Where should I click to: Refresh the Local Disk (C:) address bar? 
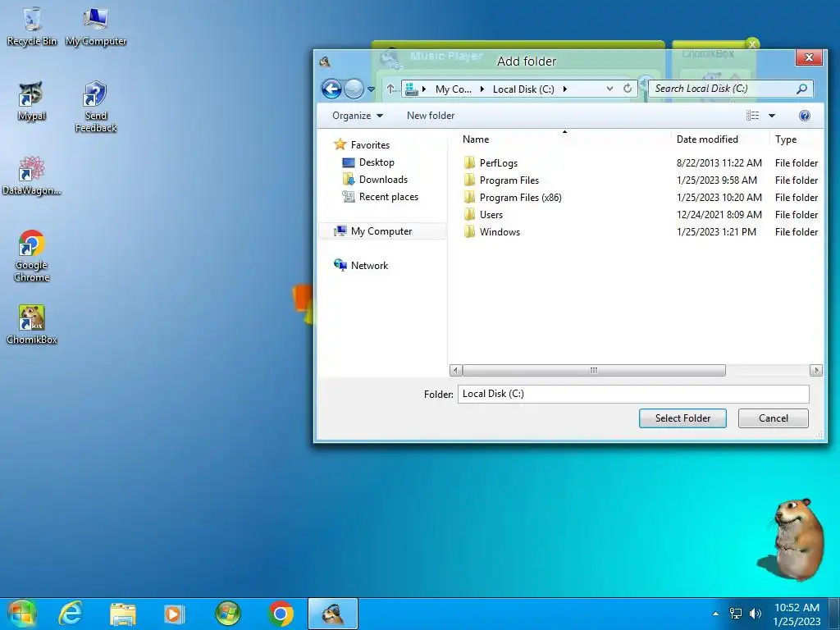pyautogui.click(x=628, y=89)
